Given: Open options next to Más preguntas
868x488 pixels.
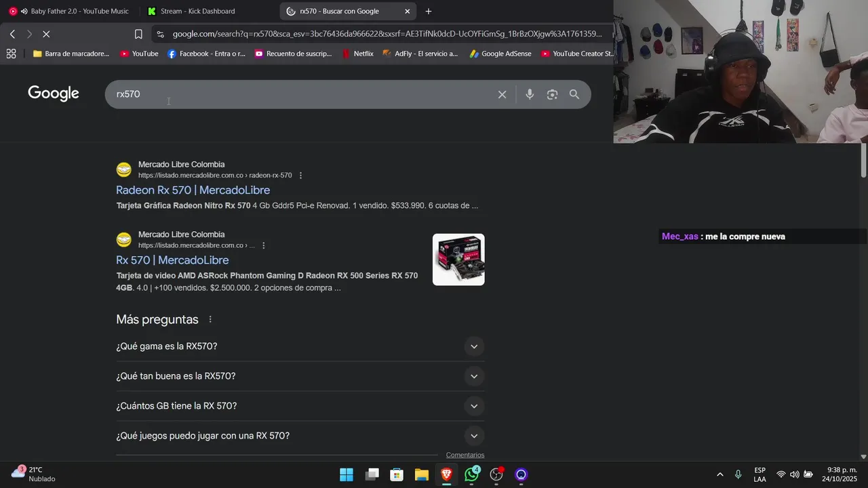Looking at the screenshot, I should click(x=210, y=319).
